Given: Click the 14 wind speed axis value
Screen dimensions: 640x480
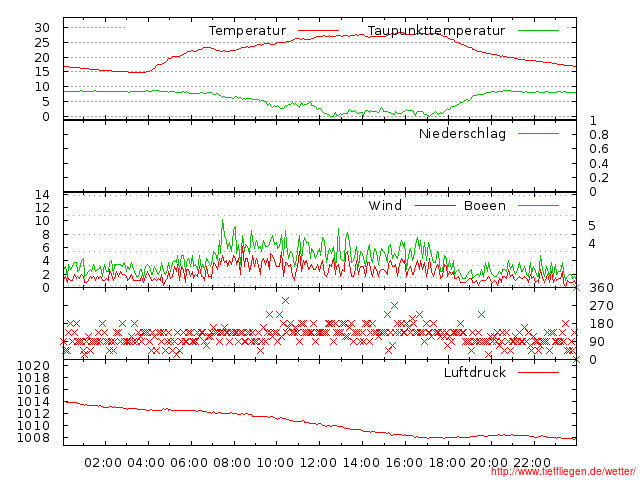Looking at the screenshot, I should (x=42, y=195).
